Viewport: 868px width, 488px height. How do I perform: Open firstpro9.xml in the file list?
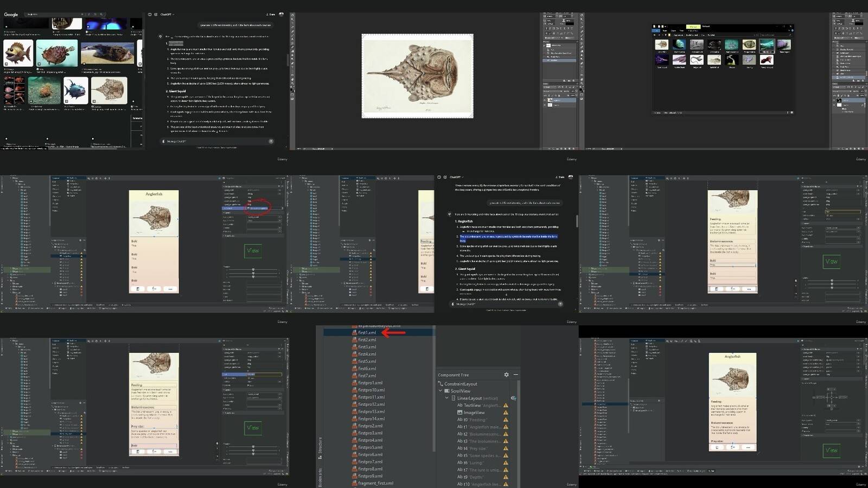pos(370,477)
